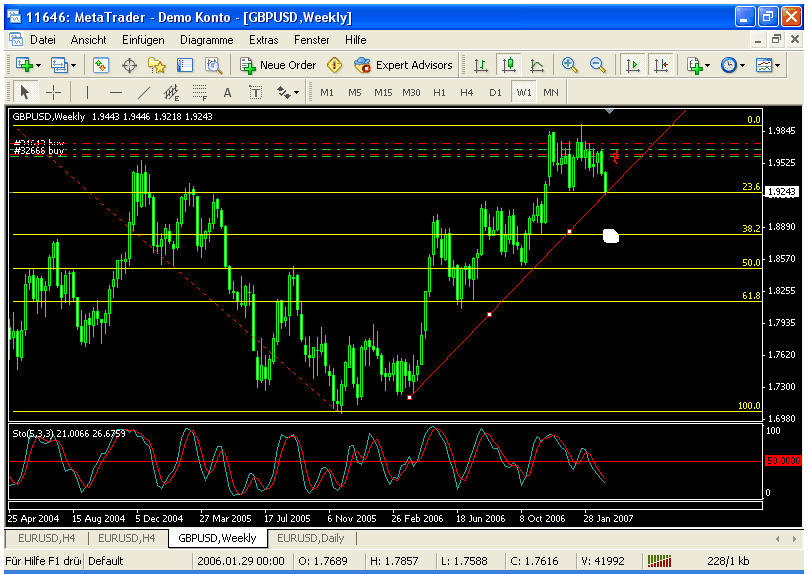Open the Diagramme menu
Screen dimensions: 808x574
tap(206, 40)
